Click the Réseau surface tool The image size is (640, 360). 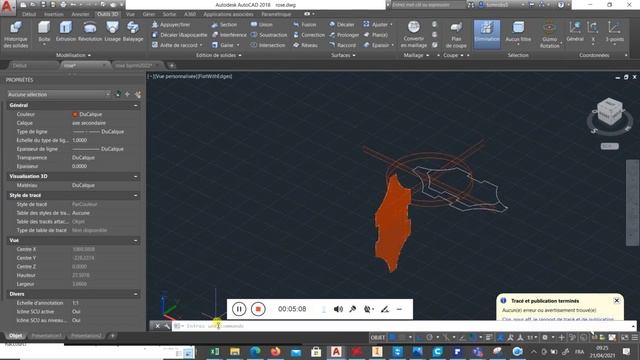(305, 45)
